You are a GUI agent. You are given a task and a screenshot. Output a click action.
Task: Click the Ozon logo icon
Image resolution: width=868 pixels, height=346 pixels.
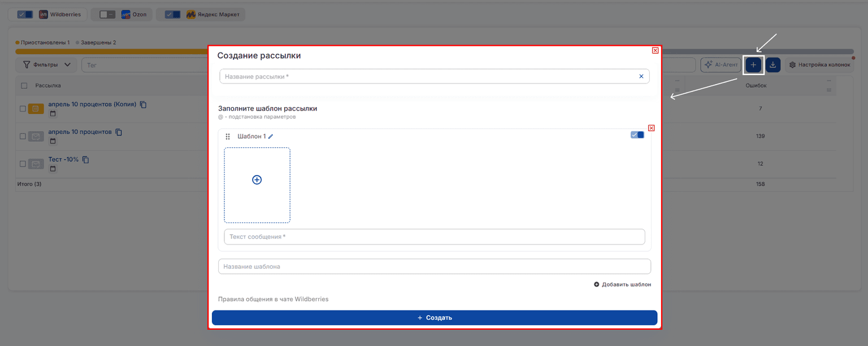(125, 15)
